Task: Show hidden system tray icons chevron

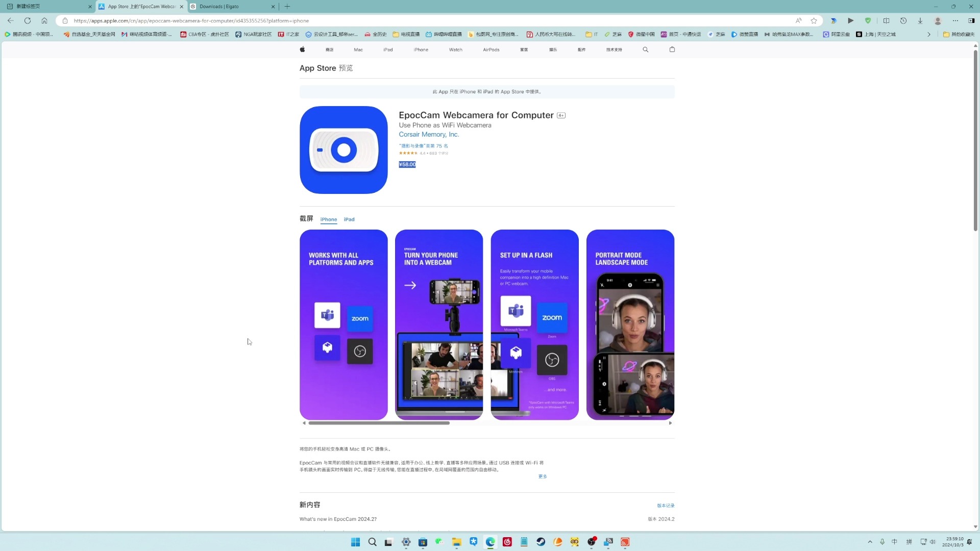Action: coord(870,542)
